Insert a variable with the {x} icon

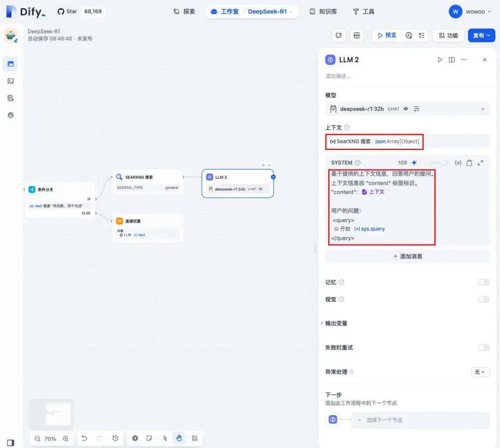tap(458, 162)
